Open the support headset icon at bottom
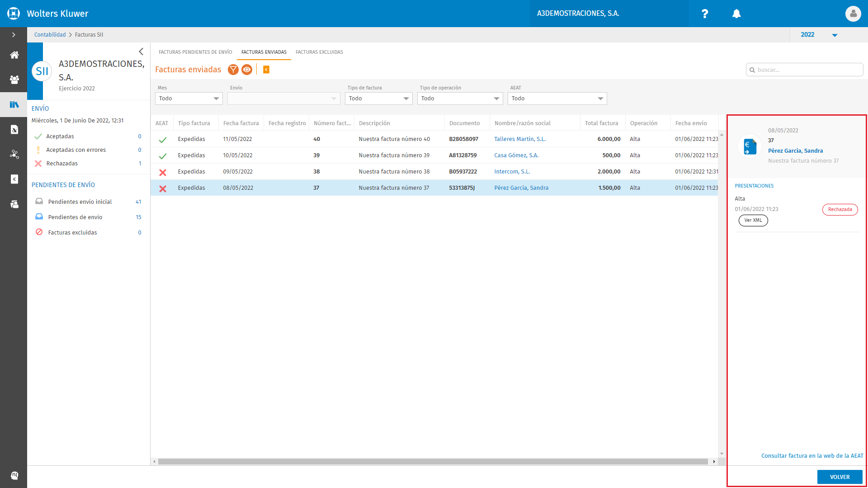This screenshot has width=868, height=488. (14, 475)
